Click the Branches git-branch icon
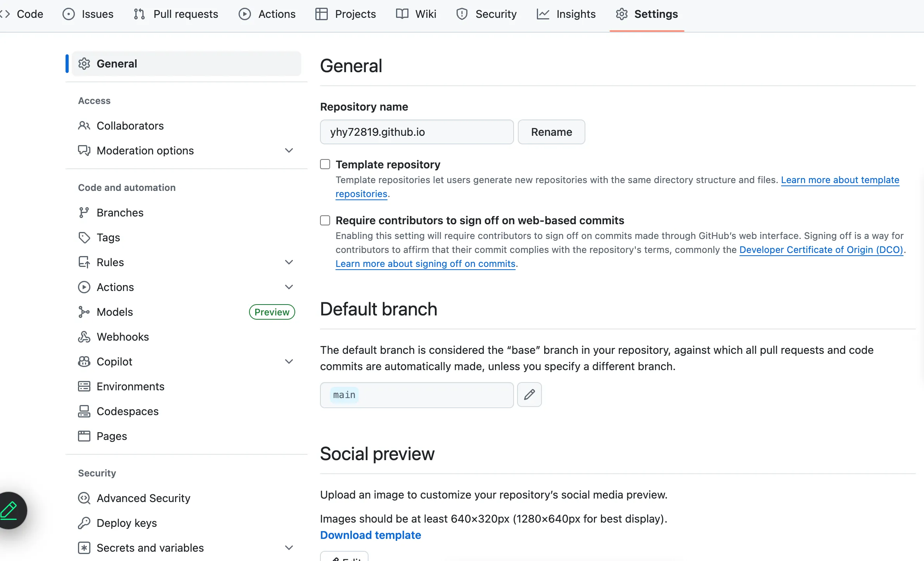924x561 pixels. (x=84, y=213)
